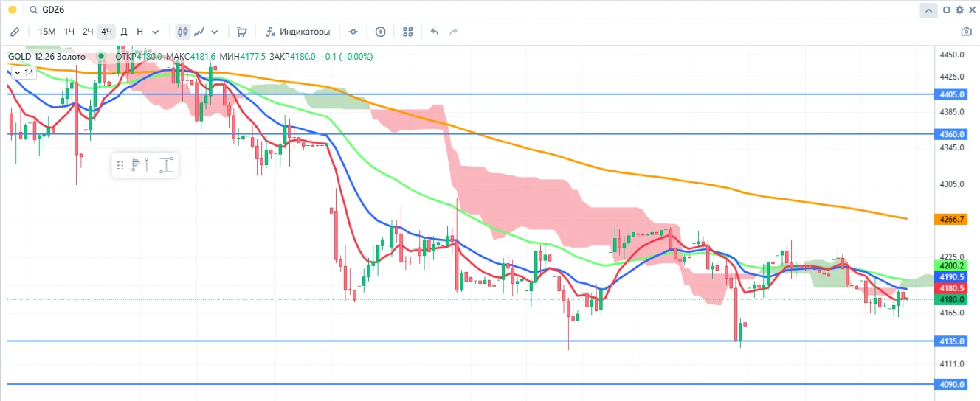Image resolution: width=980 pixels, height=401 pixels.
Task: Click the 4180.0 current price label
Action: click(953, 299)
